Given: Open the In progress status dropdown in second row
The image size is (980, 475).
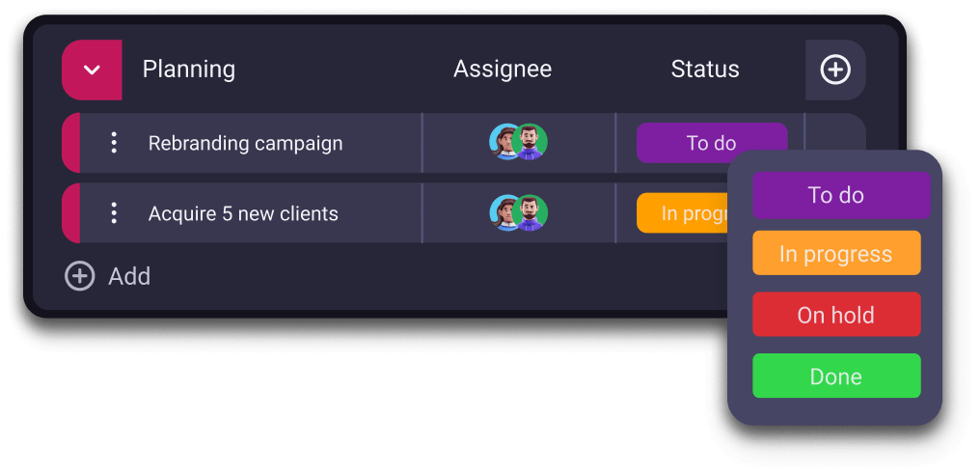Looking at the screenshot, I should 682,213.
